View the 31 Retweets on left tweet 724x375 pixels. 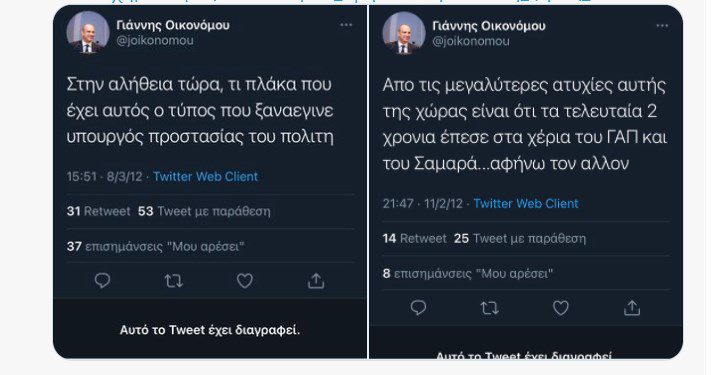point(98,212)
